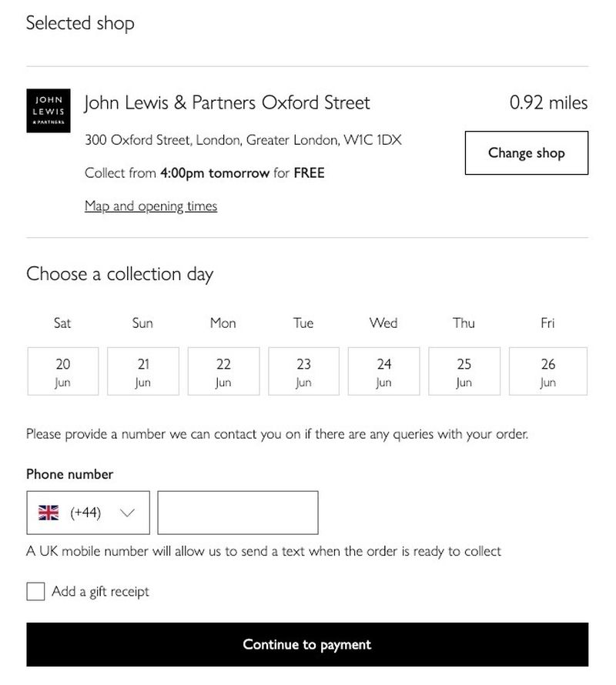This screenshot has height=685, width=616.
Task: Click the UK flag icon
Action: pyautogui.click(x=49, y=513)
